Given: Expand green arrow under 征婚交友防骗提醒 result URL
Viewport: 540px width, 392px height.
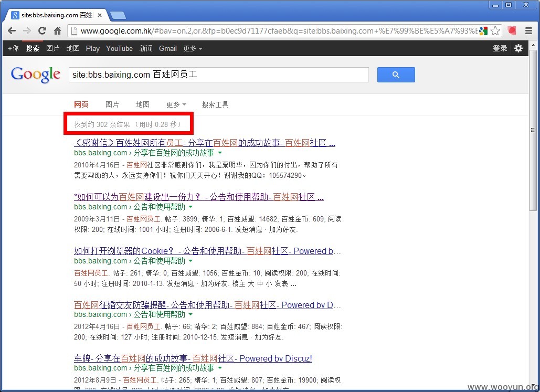Looking at the screenshot, I should pyautogui.click(x=191, y=314).
